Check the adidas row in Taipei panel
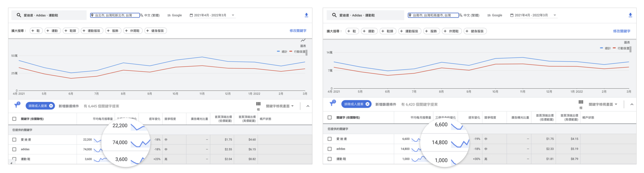Screen dimensions: 644x173 14,149
